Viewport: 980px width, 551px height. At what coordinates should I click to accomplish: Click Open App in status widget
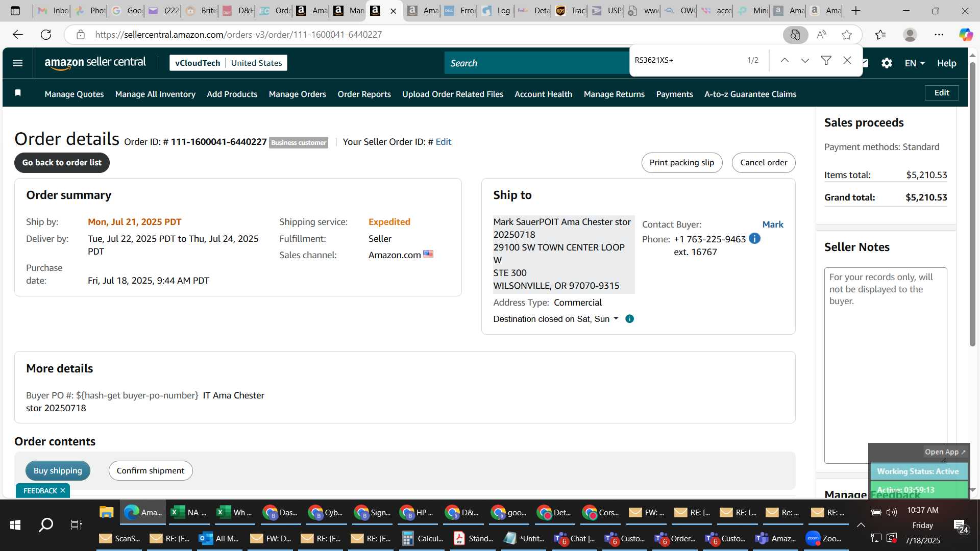tap(945, 452)
